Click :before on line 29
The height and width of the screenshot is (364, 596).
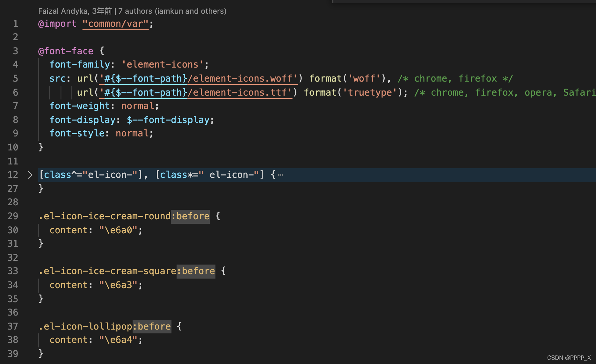tap(190, 216)
